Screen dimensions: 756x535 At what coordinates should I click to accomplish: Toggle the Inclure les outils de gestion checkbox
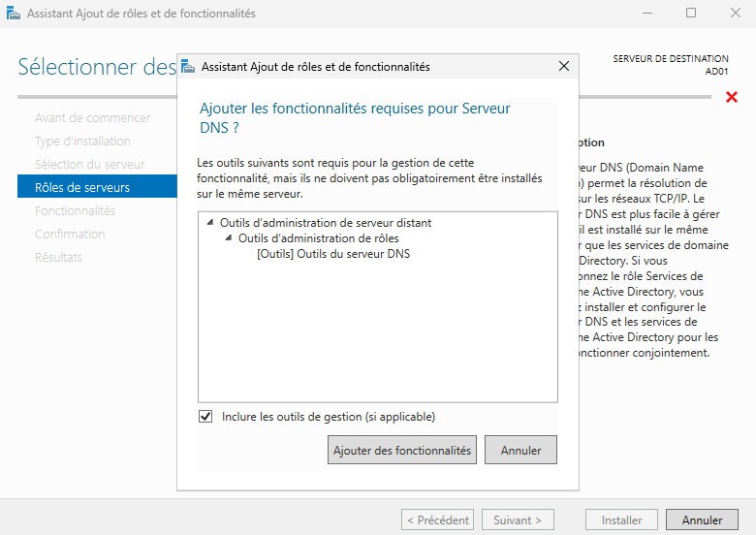click(x=205, y=417)
